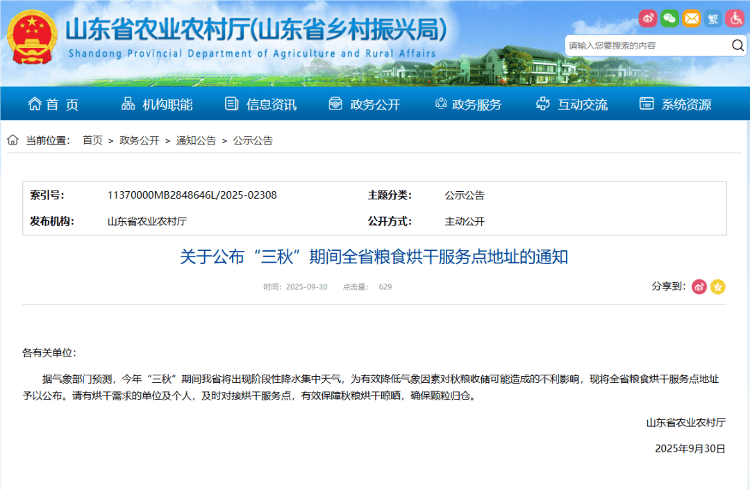Click the 首页 breadcrumb link
The height and width of the screenshot is (490, 750).
click(x=92, y=141)
